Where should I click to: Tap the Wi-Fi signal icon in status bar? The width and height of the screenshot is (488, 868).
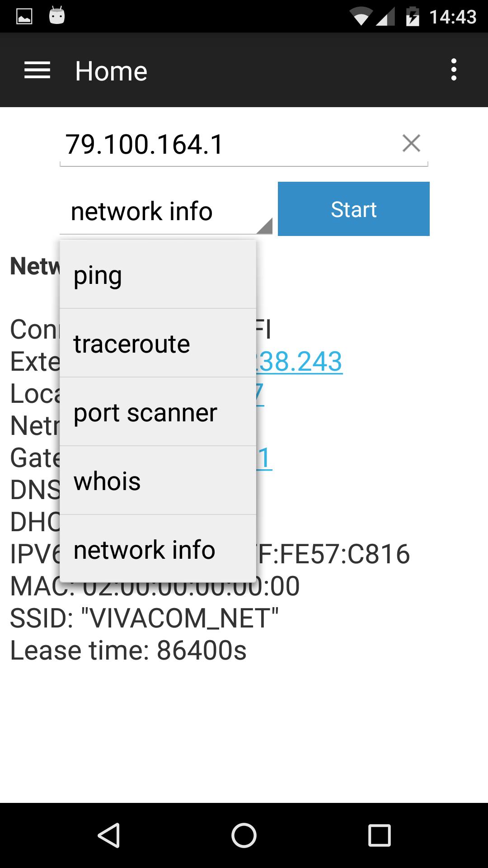pyautogui.click(x=361, y=17)
